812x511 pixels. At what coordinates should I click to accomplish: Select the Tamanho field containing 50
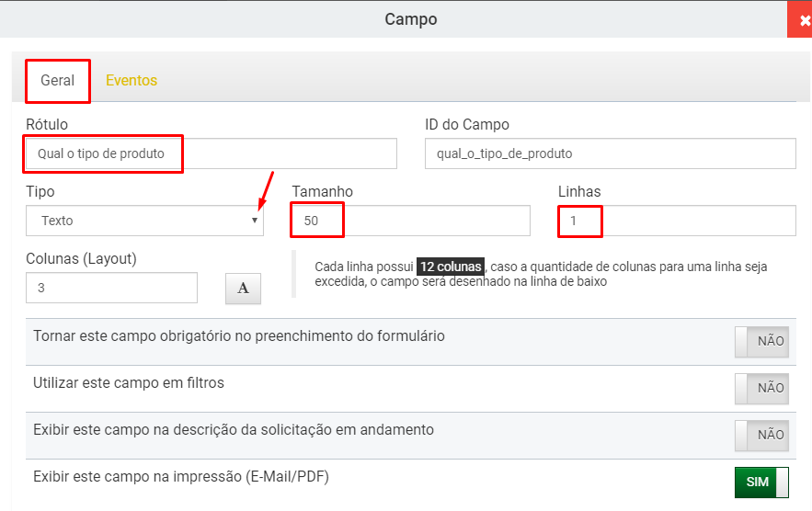[411, 221]
